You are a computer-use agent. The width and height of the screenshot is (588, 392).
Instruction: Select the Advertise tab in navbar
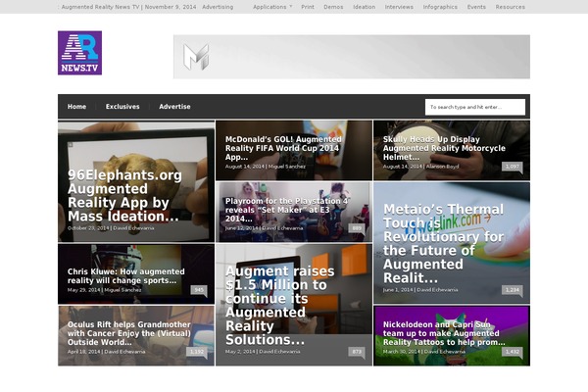[174, 107]
